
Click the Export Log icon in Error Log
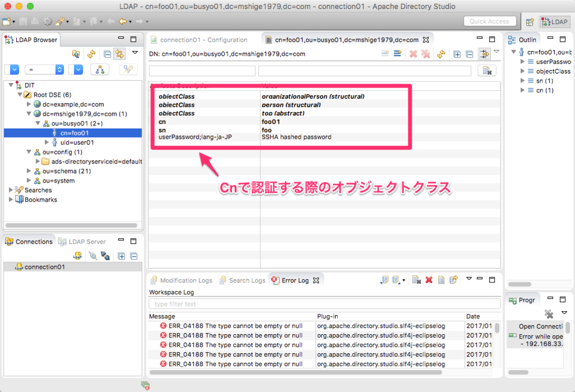tap(384, 280)
